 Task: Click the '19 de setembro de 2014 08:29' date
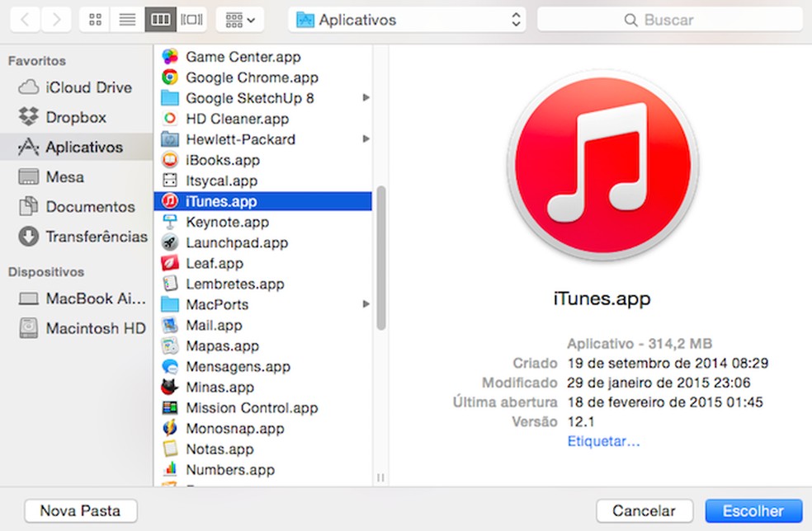point(668,364)
